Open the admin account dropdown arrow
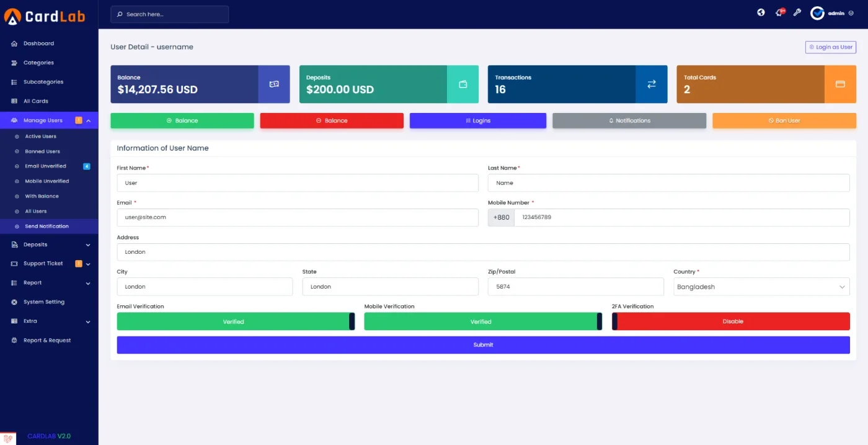Image resolution: width=868 pixels, height=445 pixels. coord(851,13)
